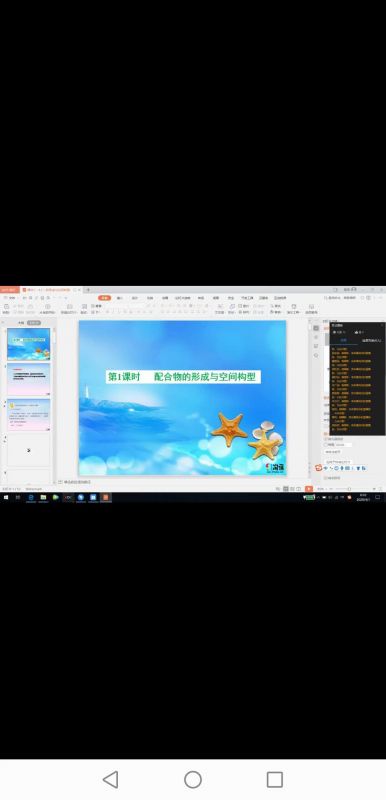Tick checkbox below the dark chat overlay
The height and width of the screenshot is (800, 386).
(x=326, y=439)
